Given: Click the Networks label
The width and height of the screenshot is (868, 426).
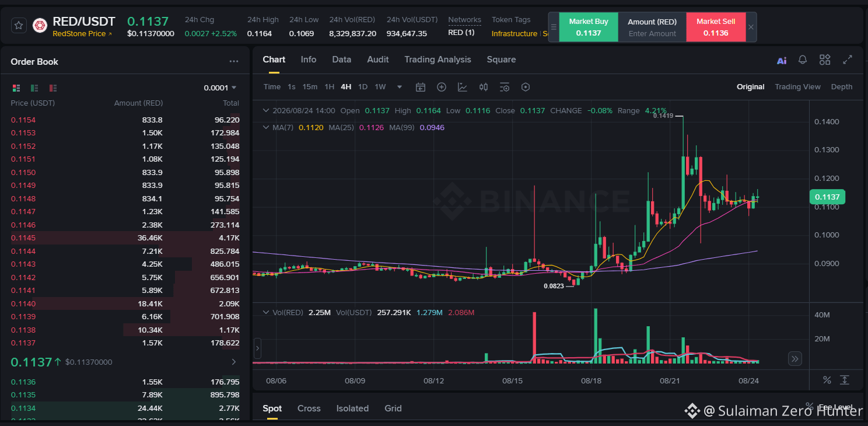Looking at the screenshot, I should pos(465,20).
